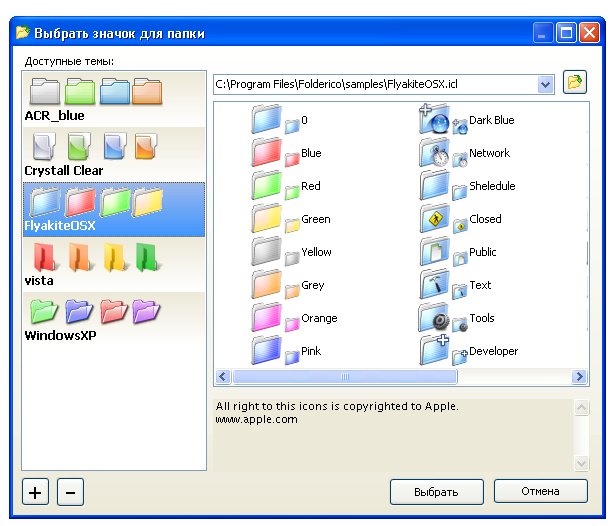Select the Tools folder icon
The width and height of the screenshot is (616, 526).
coord(434,317)
